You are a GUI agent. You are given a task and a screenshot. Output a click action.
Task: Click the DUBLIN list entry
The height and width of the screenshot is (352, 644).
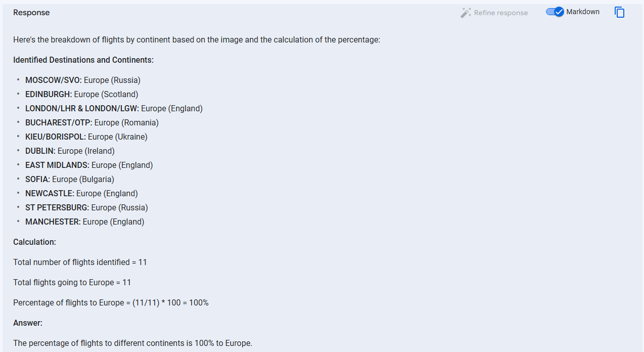point(70,151)
